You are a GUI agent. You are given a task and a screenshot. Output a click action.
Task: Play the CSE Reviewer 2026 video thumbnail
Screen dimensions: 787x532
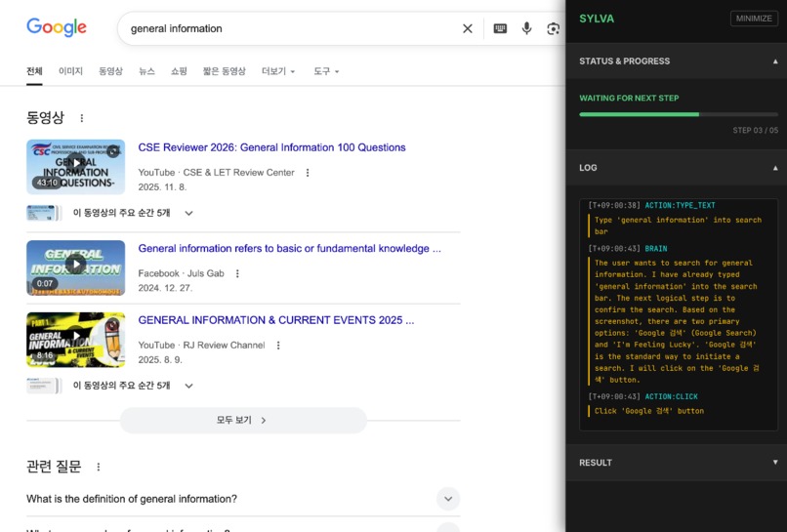click(76, 167)
